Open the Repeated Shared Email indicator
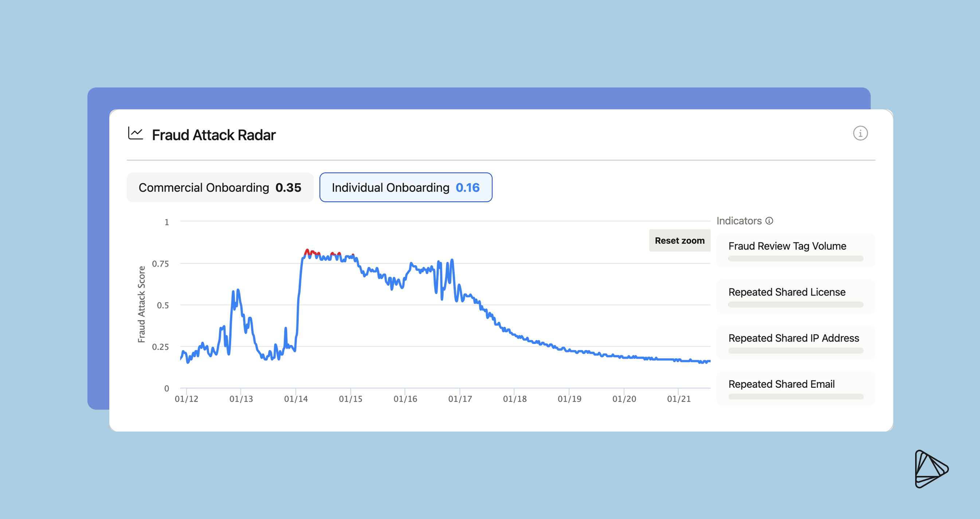The image size is (980, 519). pos(781,384)
